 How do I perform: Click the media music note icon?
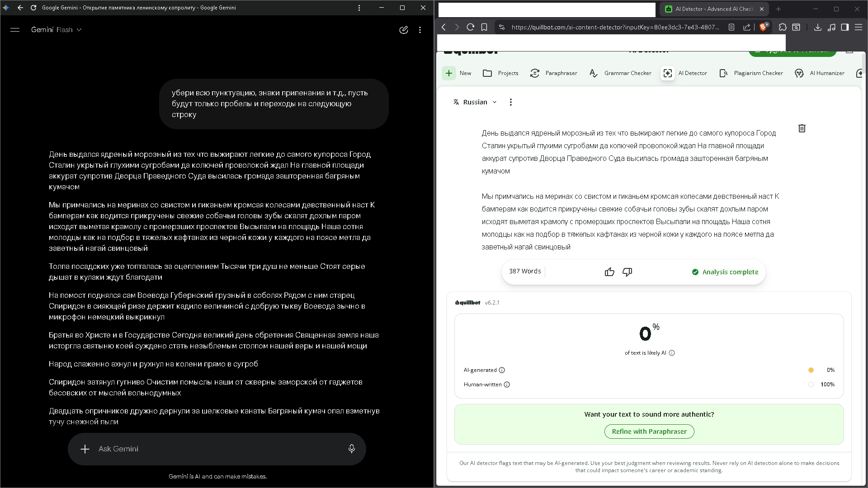831,27
